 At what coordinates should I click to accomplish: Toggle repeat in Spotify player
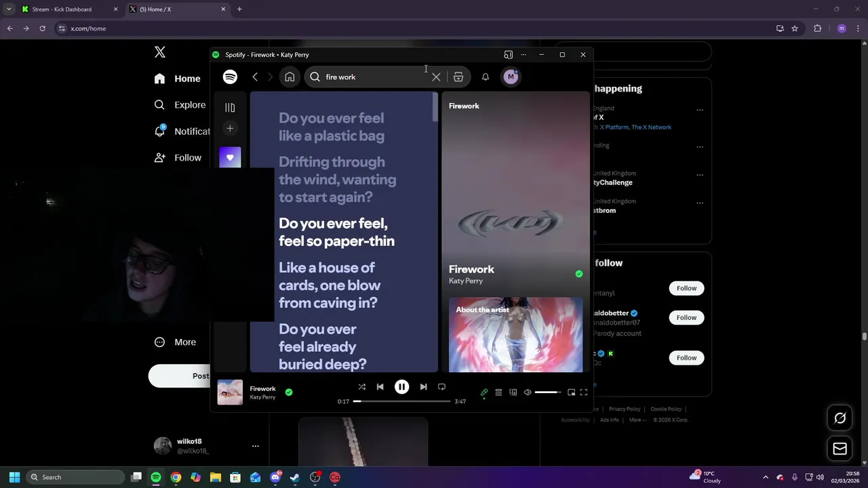pyautogui.click(x=441, y=387)
